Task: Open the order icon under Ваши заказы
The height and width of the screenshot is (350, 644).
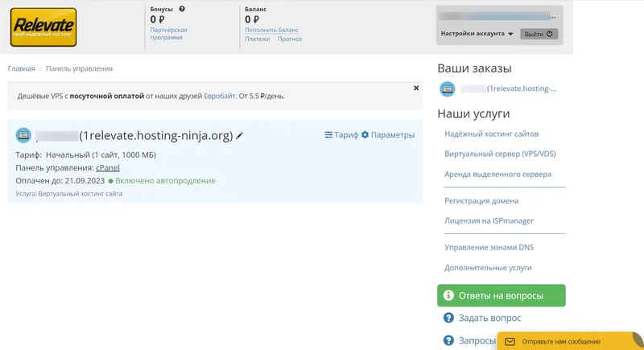Action: (448, 89)
